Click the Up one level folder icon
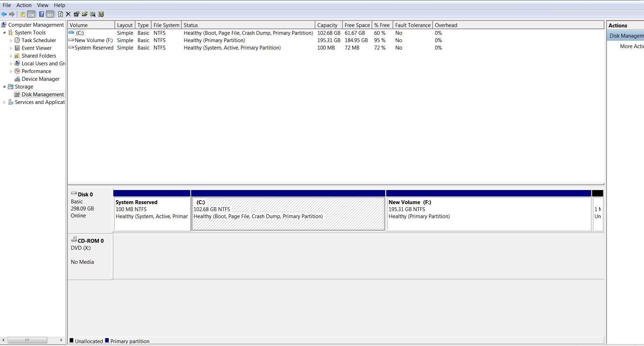644x346 pixels. (22, 14)
